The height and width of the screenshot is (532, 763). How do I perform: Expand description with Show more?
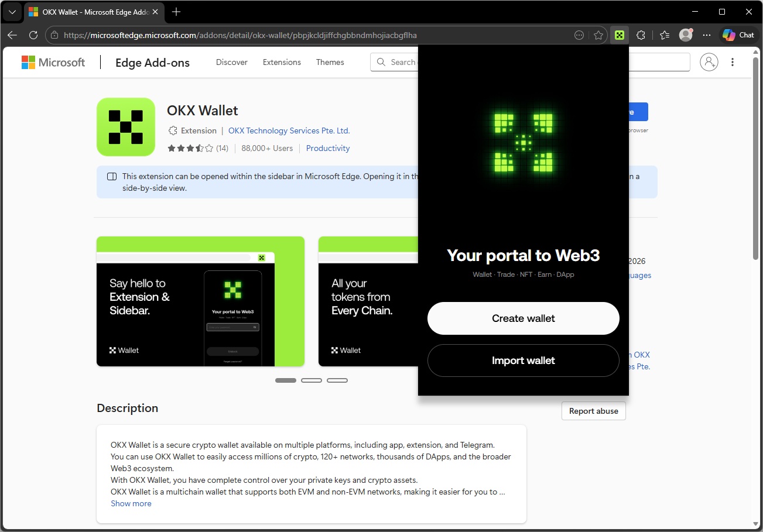click(x=131, y=503)
